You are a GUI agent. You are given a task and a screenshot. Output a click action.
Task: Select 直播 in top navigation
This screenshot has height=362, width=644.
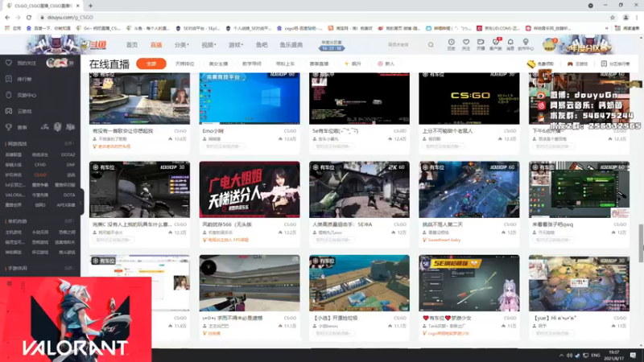(x=156, y=45)
